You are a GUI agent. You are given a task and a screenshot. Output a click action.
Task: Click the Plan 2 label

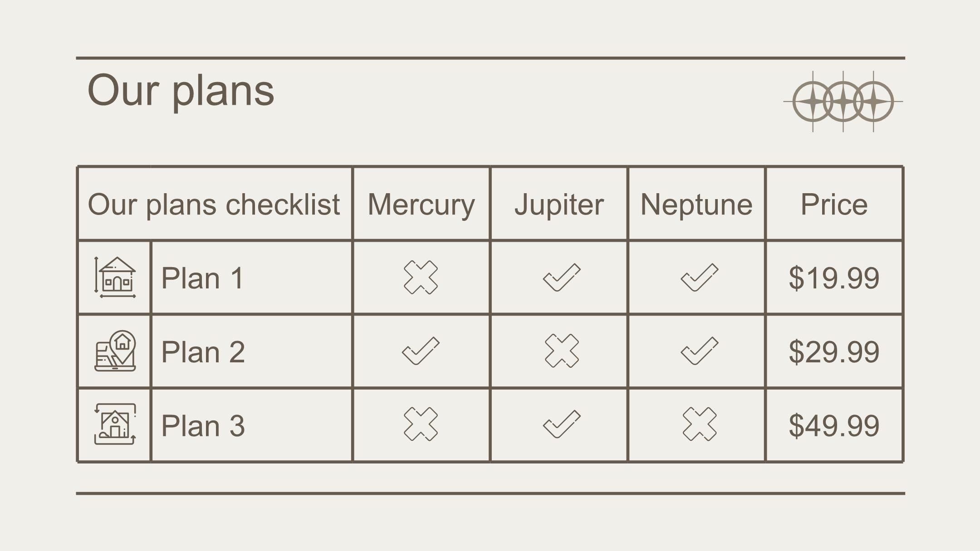[203, 351]
